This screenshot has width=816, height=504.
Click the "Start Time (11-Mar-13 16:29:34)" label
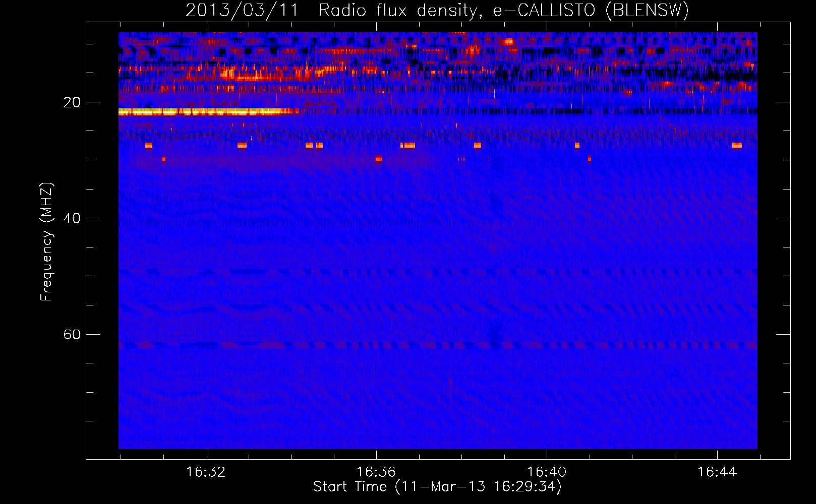click(x=437, y=487)
